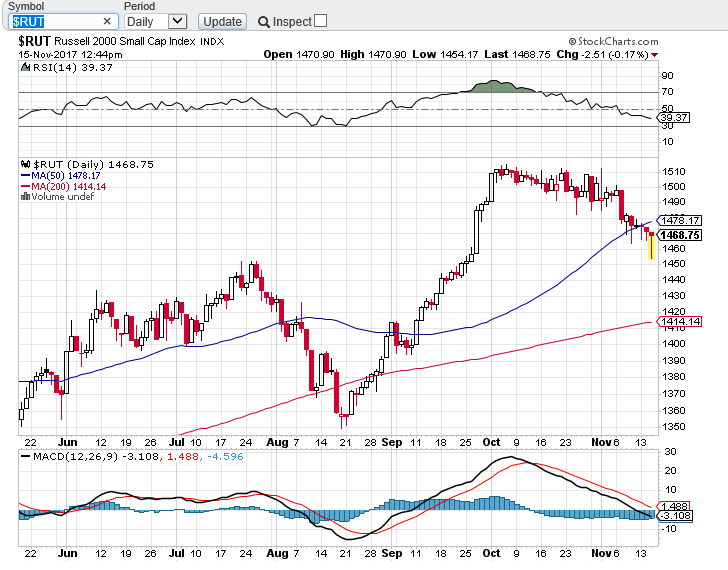This screenshot has width=728, height=570.
Task: Click the 'Low 1454.17' quote value
Action: tap(445, 55)
